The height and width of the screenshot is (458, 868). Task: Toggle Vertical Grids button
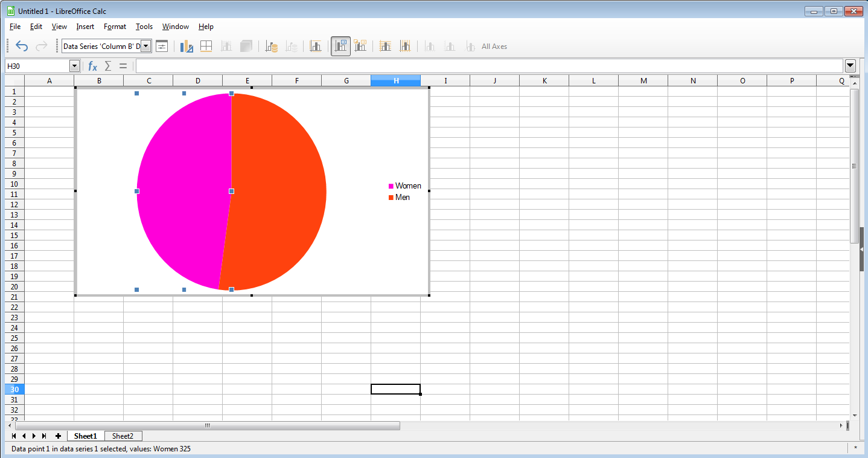pyautogui.click(x=405, y=46)
